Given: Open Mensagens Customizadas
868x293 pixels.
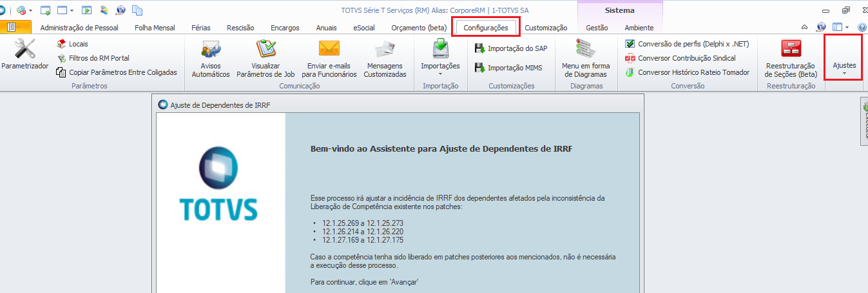Looking at the screenshot, I should click(385, 59).
